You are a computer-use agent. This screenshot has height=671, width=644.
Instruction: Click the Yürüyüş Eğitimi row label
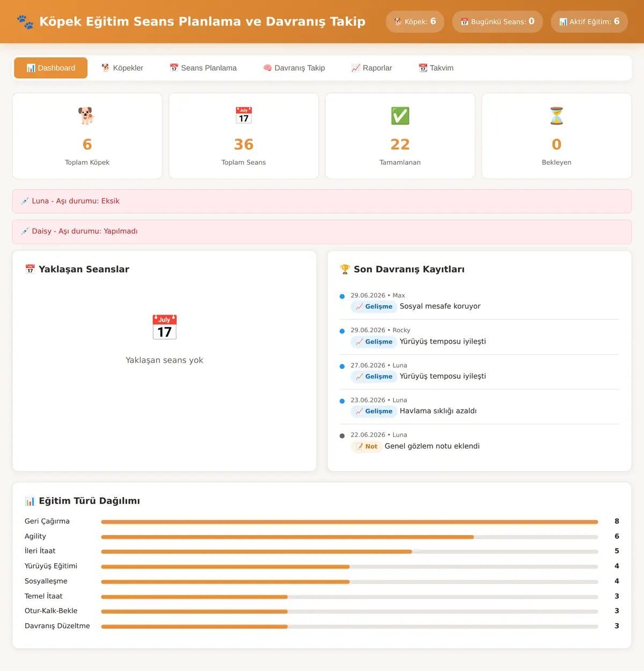pyautogui.click(x=51, y=566)
